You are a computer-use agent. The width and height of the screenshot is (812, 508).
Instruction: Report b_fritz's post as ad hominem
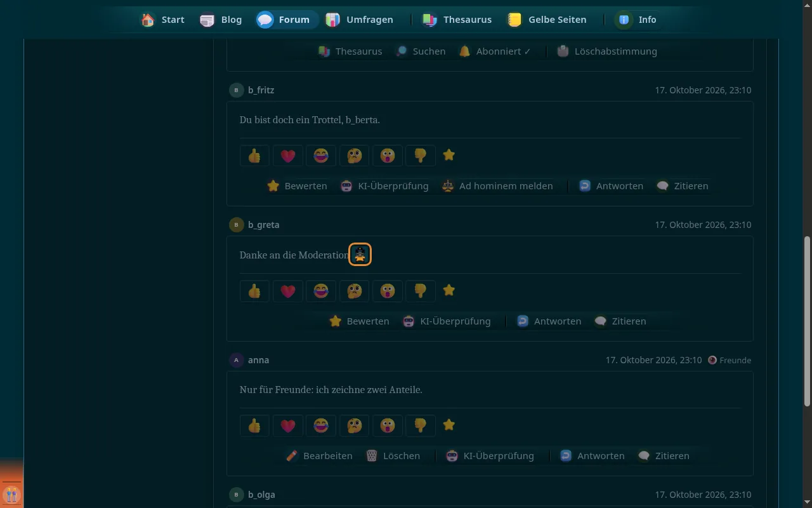(x=497, y=186)
